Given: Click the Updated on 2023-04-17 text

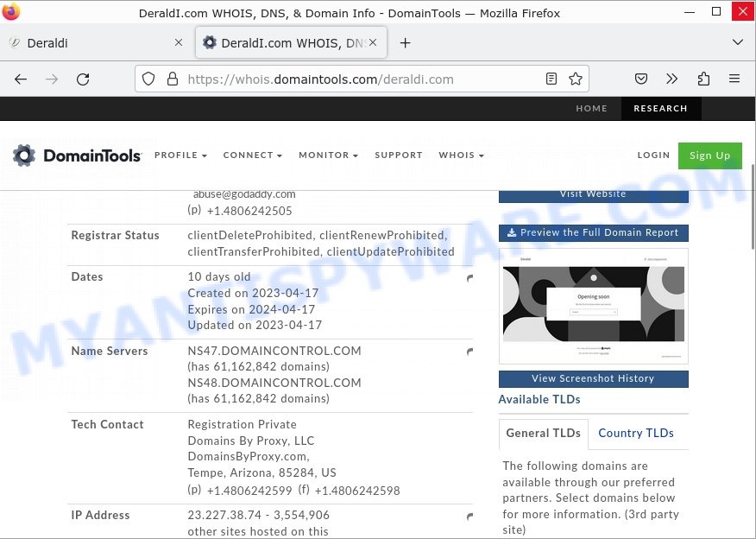Looking at the screenshot, I should point(255,326).
